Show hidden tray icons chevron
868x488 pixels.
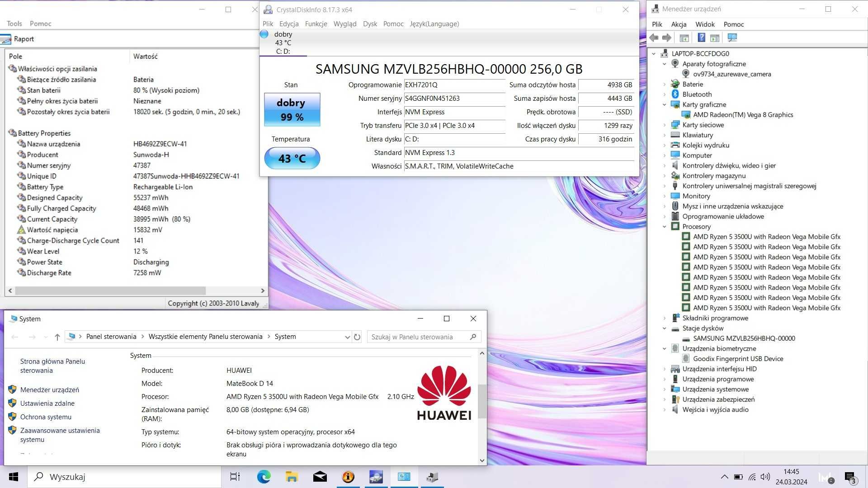[x=724, y=477]
